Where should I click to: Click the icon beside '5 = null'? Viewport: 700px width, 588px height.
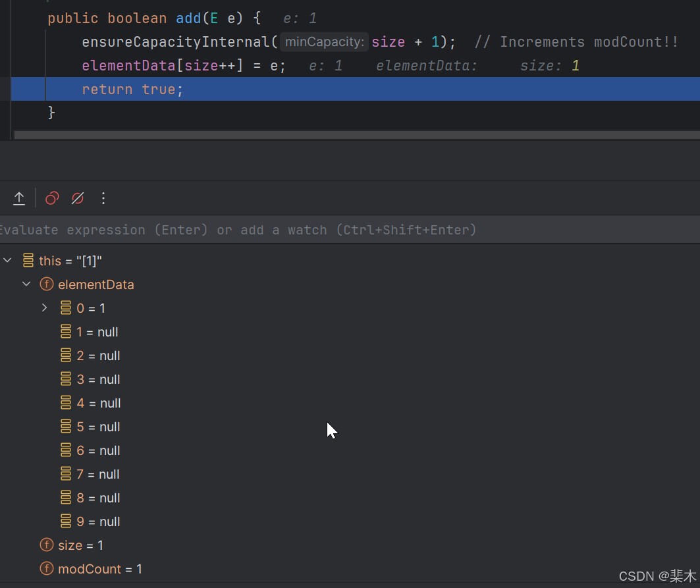click(x=66, y=426)
